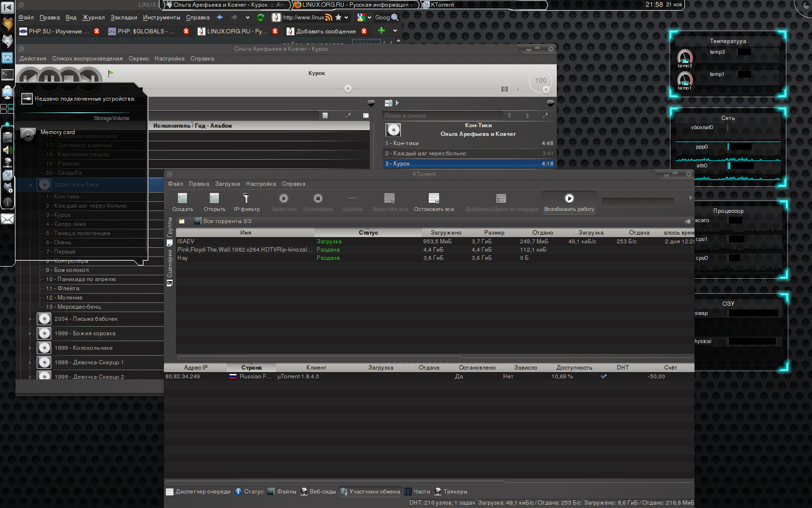Click the wolf icon in the left panel
Screen dimensions: 812x508
click(x=7, y=41)
